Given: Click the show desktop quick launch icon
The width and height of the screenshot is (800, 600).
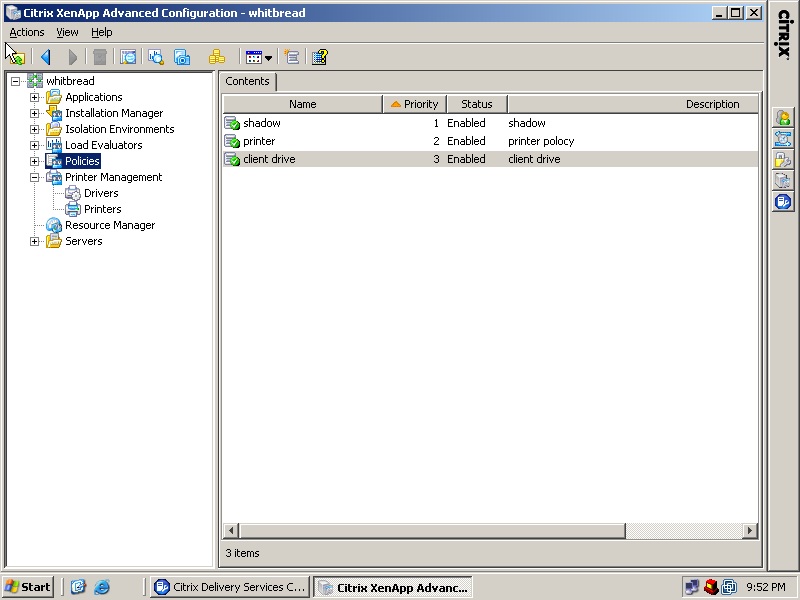Looking at the screenshot, I should point(78,587).
